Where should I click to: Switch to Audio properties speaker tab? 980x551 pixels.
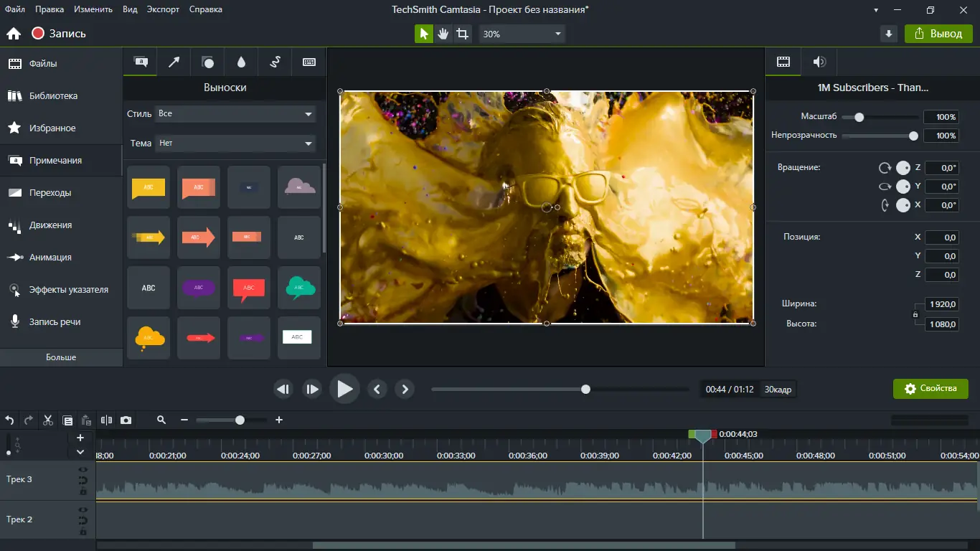pyautogui.click(x=819, y=62)
